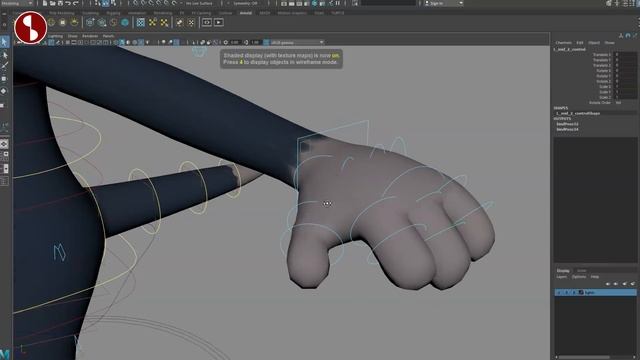
Task: Toggle the P playback box of the layer
Action: pyautogui.click(x=567, y=293)
